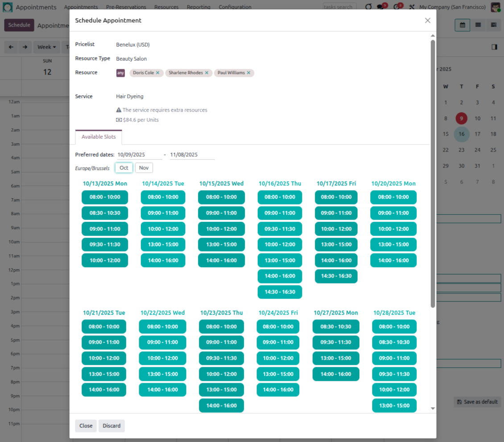Open the Week range dropdown
Image resolution: width=504 pixels, height=442 pixels.
(46, 47)
